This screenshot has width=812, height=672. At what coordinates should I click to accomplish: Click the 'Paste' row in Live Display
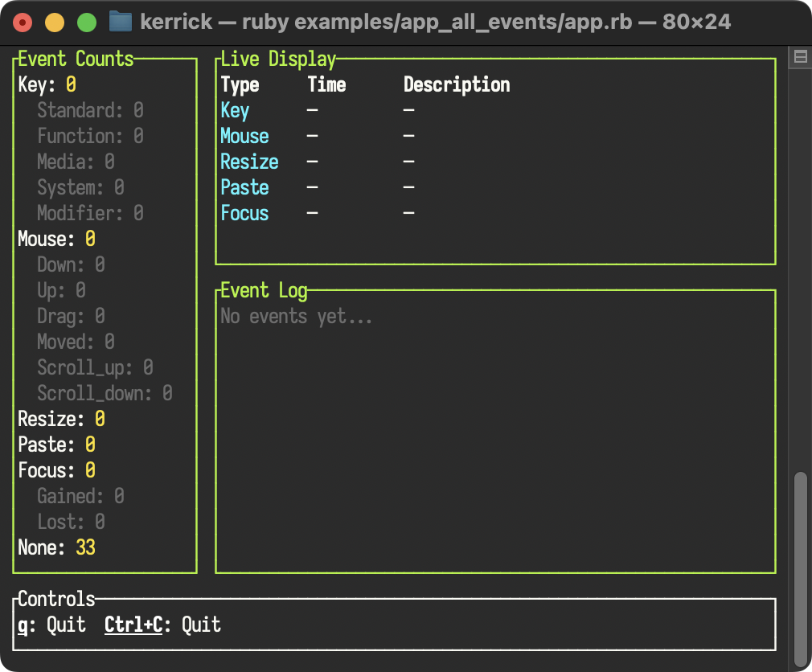(x=495, y=187)
